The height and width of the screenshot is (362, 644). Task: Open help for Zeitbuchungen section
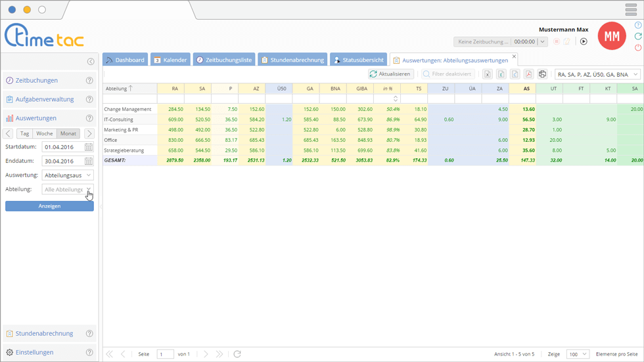89,81
